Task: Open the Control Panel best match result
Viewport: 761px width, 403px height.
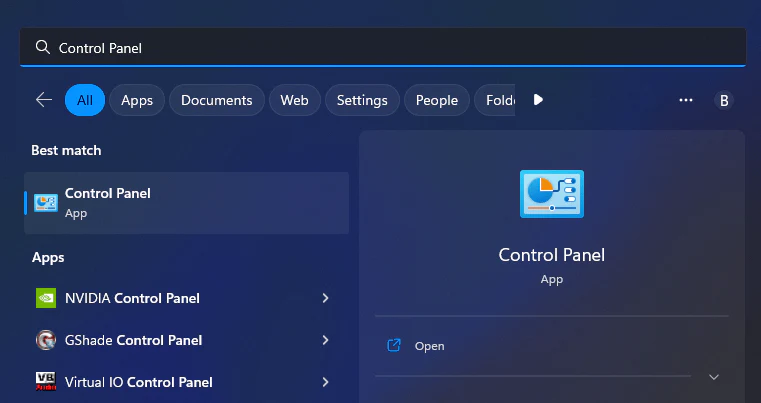Action: 186,203
